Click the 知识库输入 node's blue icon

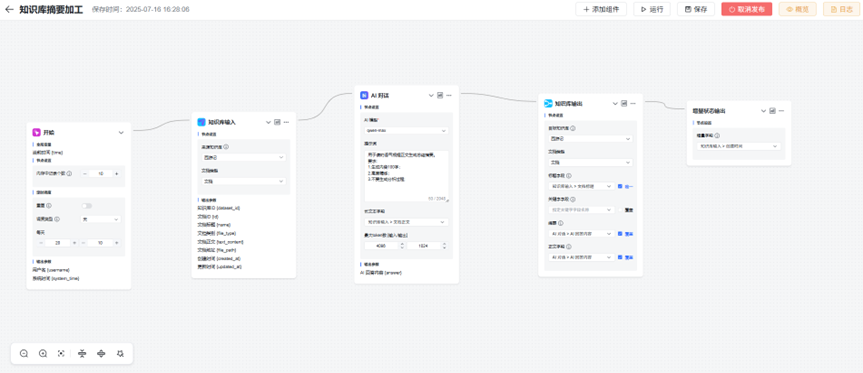point(201,122)
